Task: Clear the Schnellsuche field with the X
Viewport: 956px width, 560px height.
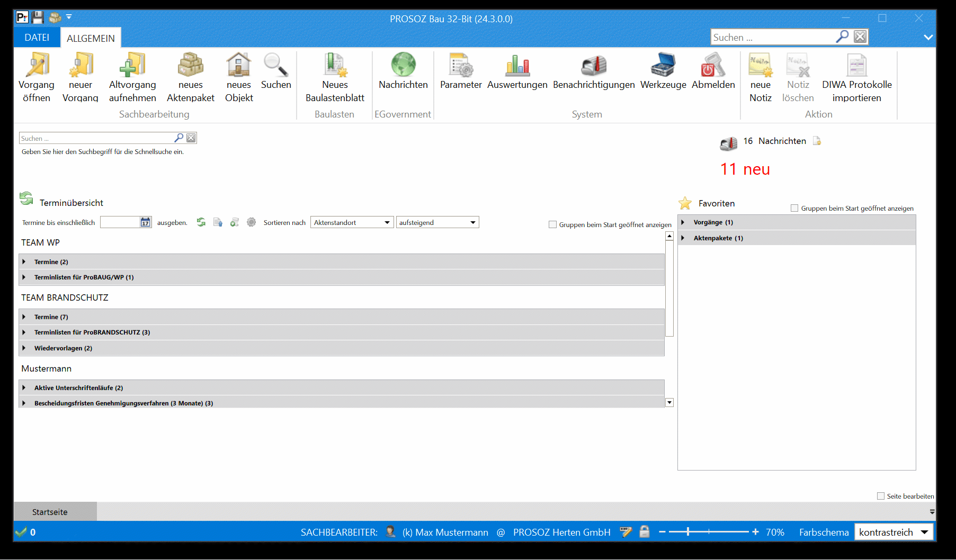Action: click(x=191, y=138)
